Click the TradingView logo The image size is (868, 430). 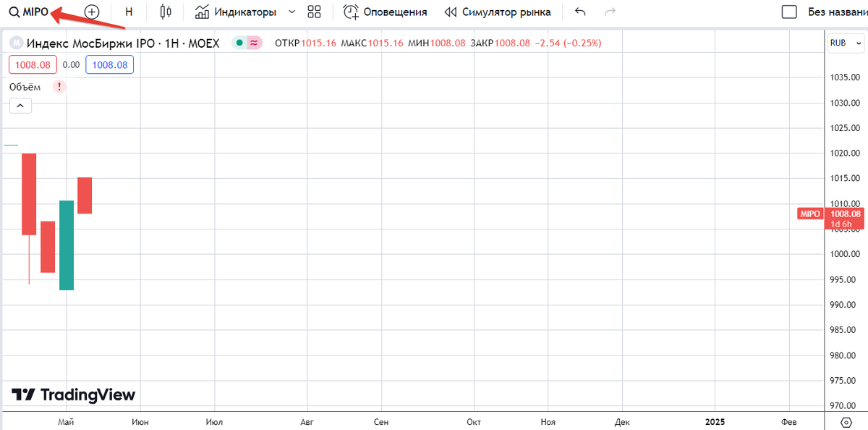(x=73, y=395)
